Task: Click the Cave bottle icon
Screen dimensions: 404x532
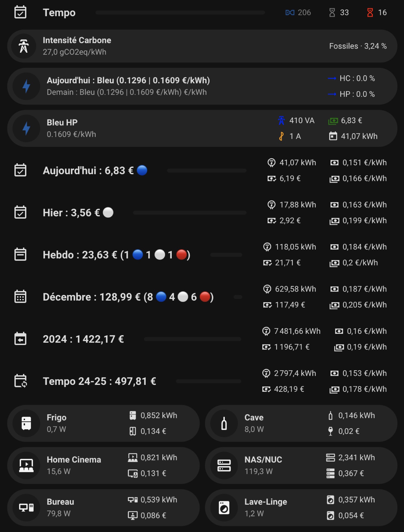Action: coord(224,423)
